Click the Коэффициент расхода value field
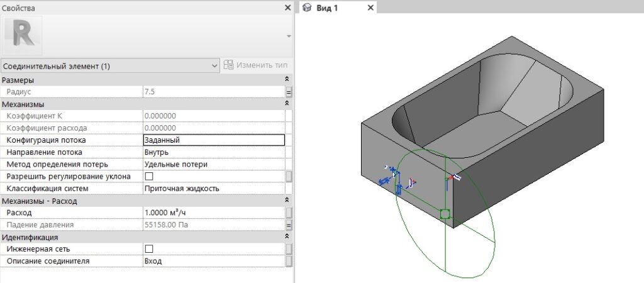The image size is (644, 283). [214, 128]
